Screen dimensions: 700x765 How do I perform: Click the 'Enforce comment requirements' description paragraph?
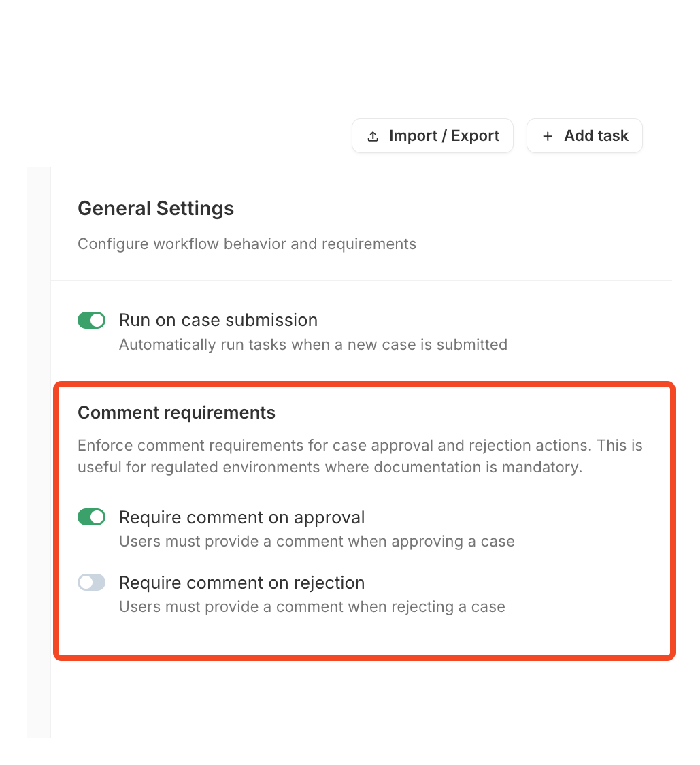click(x=360, y=457)
